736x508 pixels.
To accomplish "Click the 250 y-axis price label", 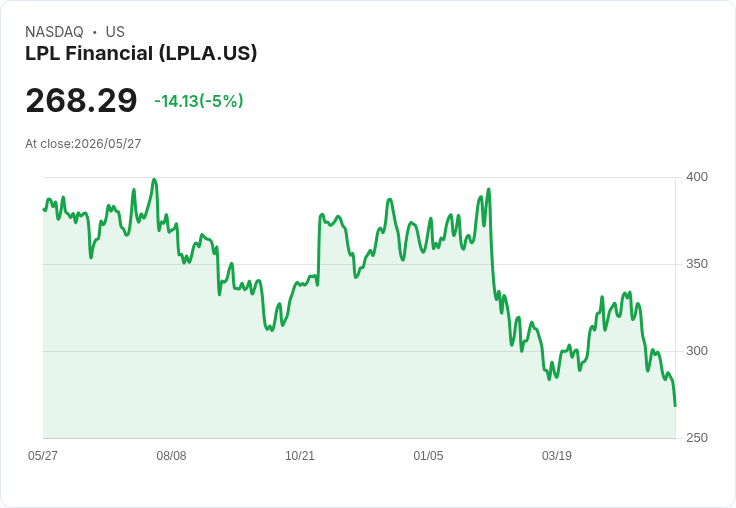I will coord(697,438).
